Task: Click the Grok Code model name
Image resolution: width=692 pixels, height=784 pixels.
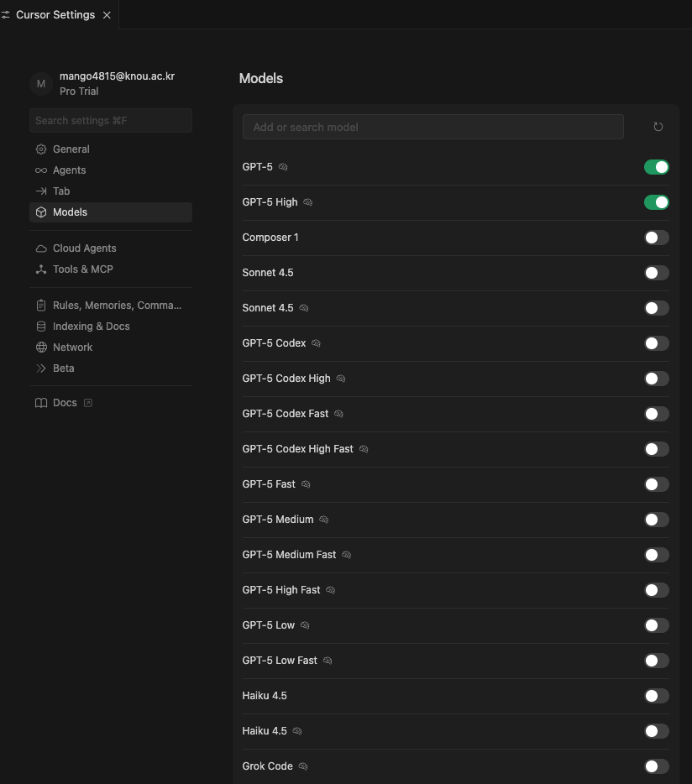Action: click(x=267, y=766)
